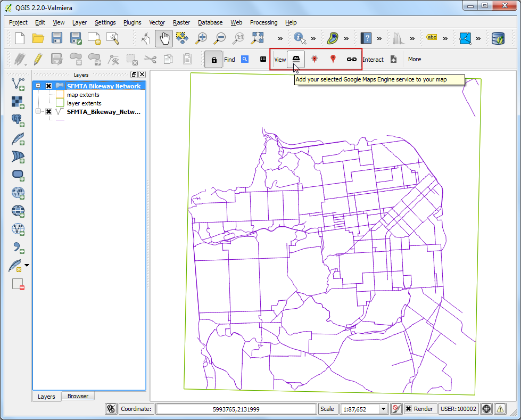Click the USER:100002 CRS status button
Viewport: 521px width, 420px height.
pos(458,409)
